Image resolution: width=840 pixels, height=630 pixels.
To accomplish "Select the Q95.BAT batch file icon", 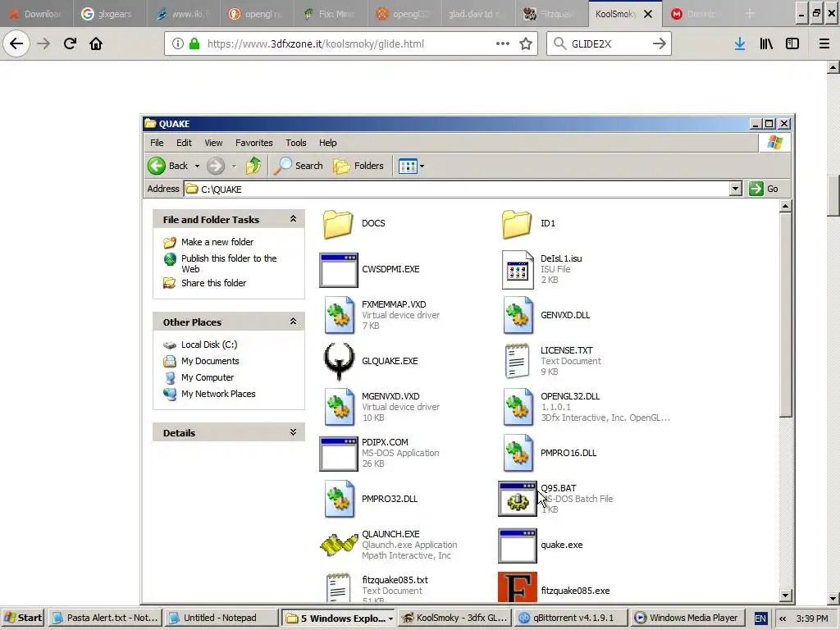I will pyautogui.click(x=518, y=500).
